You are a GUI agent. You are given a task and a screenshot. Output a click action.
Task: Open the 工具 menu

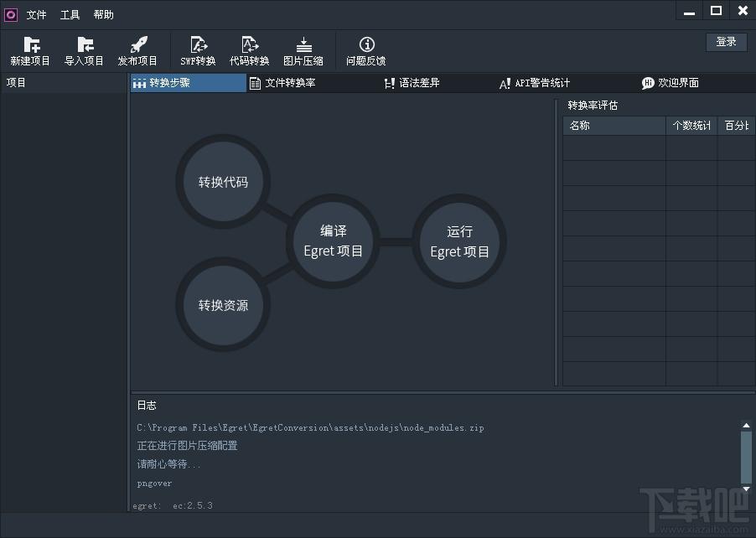pyautogui.click(x=70, y=15)
